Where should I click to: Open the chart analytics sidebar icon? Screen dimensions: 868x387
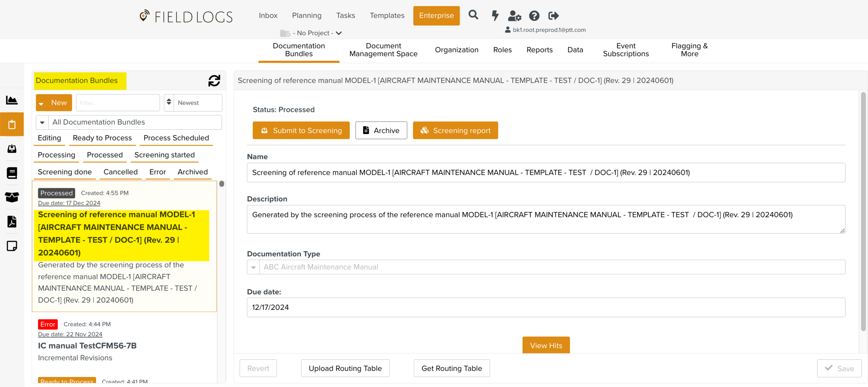coord(12,100)
